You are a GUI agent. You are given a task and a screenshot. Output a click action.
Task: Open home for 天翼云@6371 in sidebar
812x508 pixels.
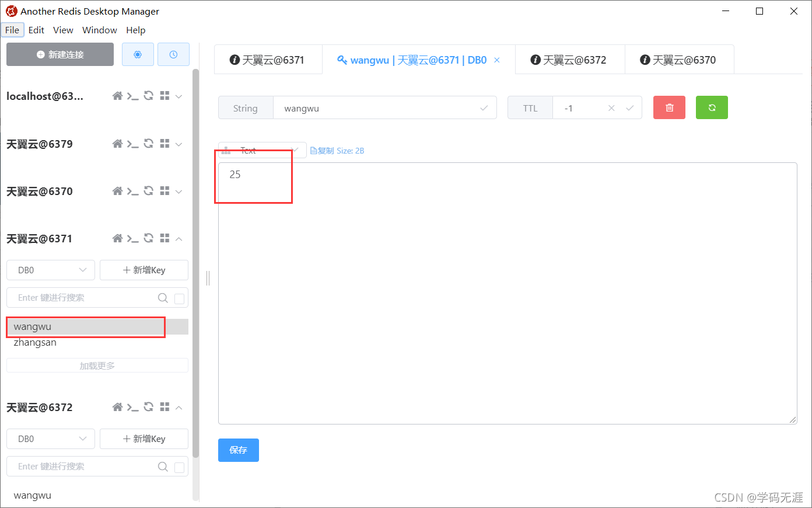[117, 238]
